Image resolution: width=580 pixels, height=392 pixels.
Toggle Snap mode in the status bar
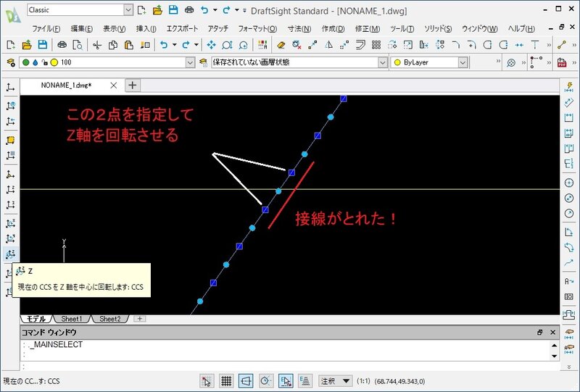tap(207, 380)
